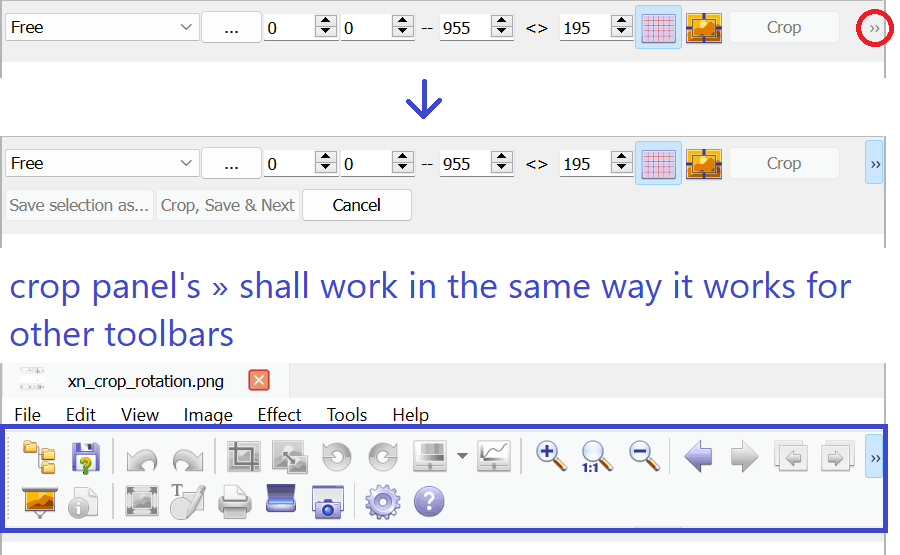The width and height of the screenshot is (900, 555).
Task: Open the Free ratio dropdown above Save selection as
Action: click(102, 163)
